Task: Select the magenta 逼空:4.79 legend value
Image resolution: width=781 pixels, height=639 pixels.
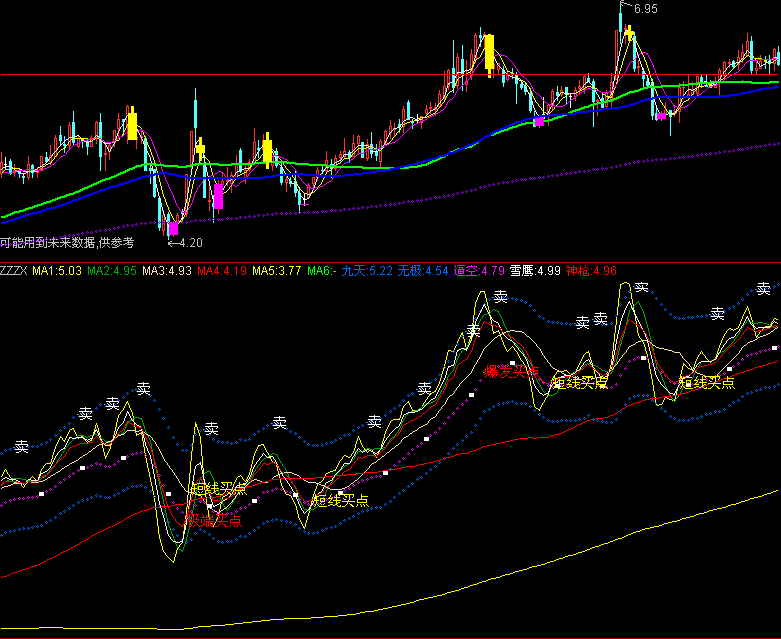Action: (x=479, y=271)
